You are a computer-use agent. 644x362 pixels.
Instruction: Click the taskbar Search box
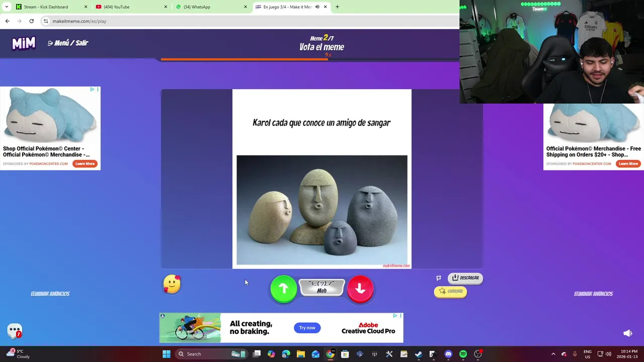coord(212,354)
